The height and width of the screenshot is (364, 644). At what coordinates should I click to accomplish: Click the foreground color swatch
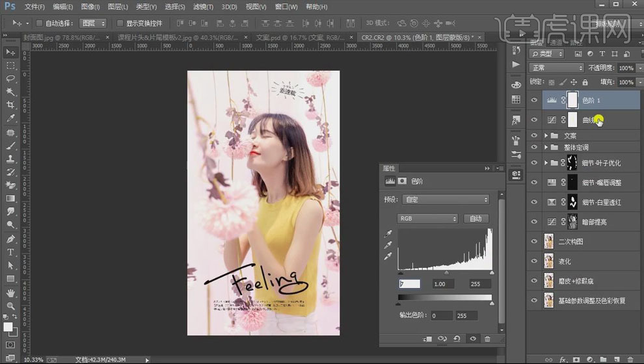point(8,326)
